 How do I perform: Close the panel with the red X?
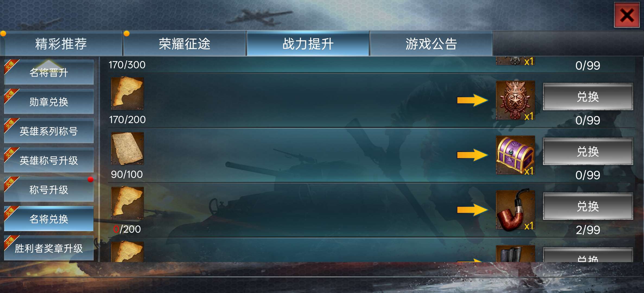(x=627, y=15)
